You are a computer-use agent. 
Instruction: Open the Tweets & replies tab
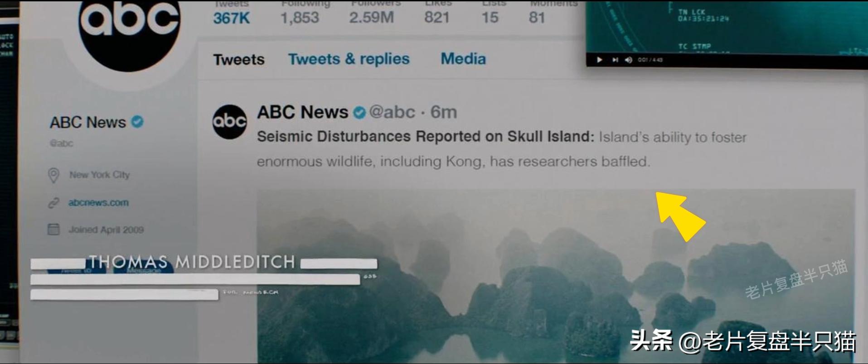click(349, 59)
